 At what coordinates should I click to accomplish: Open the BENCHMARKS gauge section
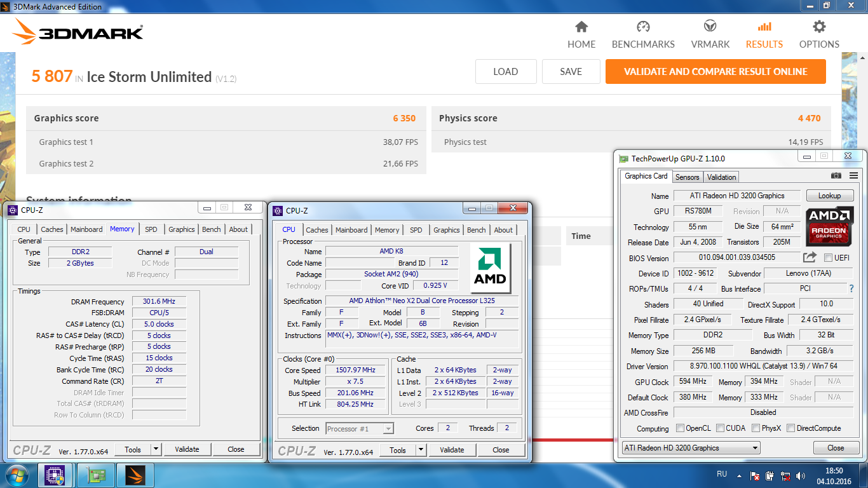pos(643,35)
